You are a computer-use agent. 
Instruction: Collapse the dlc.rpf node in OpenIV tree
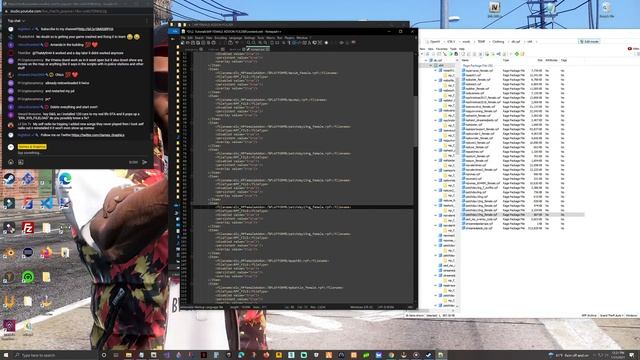(x=426, y=60)
